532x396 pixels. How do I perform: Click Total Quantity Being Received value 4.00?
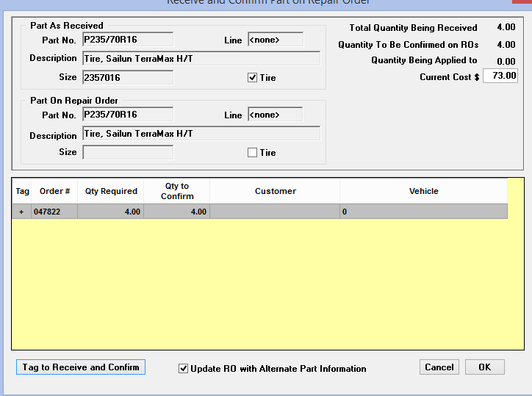[x=506, y=27]
